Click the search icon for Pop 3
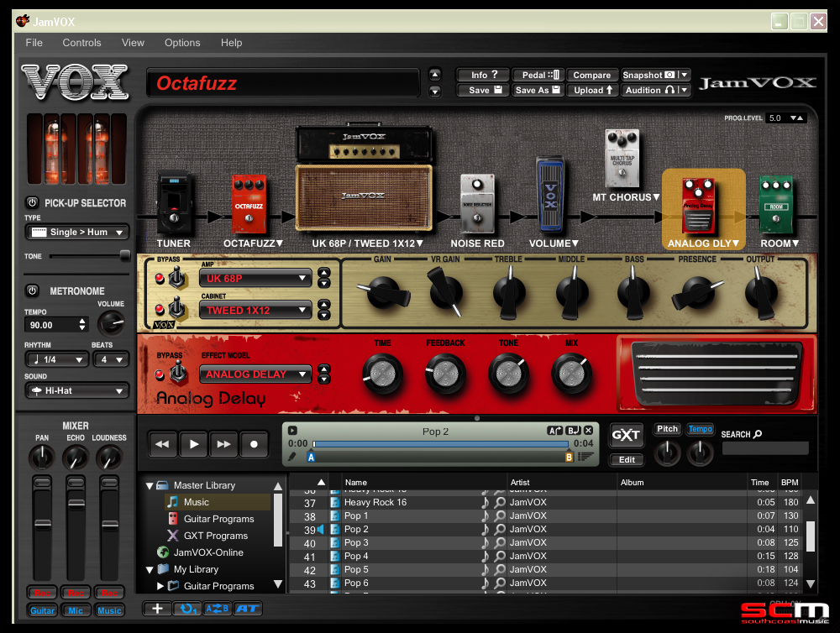840x633 pixels. pos(499,542)
